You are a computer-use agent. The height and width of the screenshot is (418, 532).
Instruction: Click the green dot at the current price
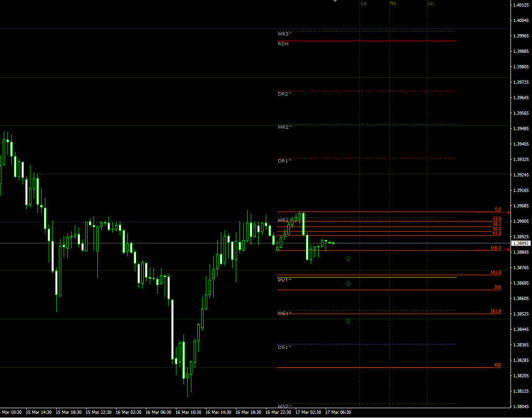[333, 243]
